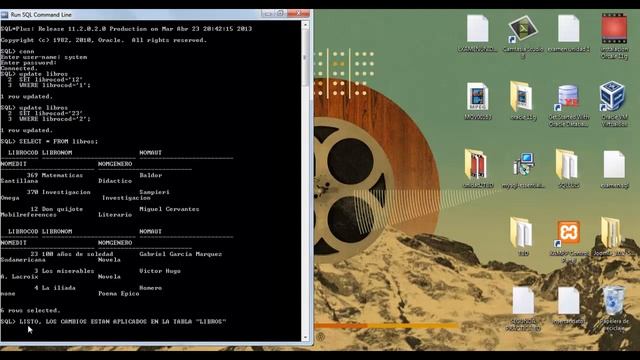The height and width of the screenshot is (360, 640).
Task: Open the folder containing red files
Action: tap(476, 164)
